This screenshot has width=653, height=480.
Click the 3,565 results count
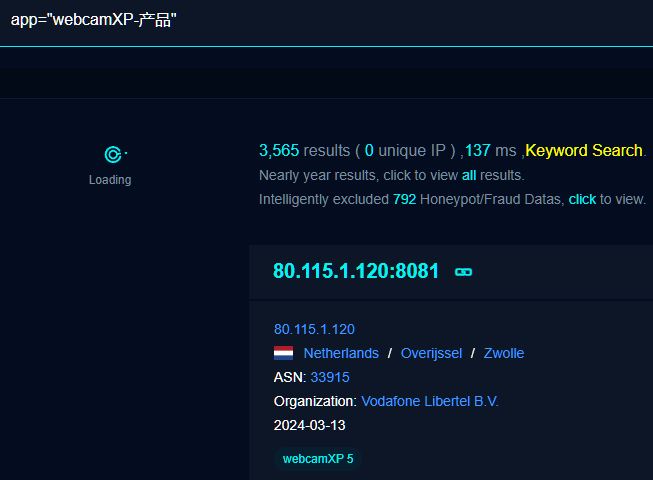point(279,151)
